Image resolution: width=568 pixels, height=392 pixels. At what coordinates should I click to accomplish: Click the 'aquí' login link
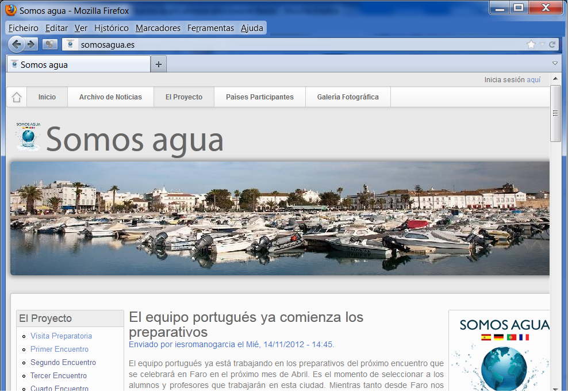534,80
